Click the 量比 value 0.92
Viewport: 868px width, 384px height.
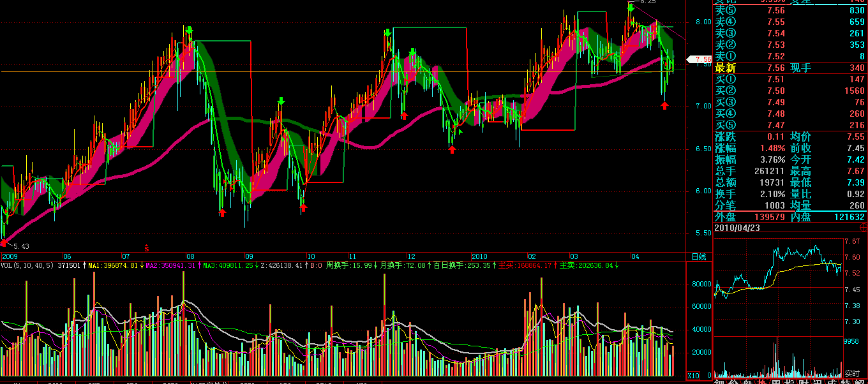(x=856, y=194)
